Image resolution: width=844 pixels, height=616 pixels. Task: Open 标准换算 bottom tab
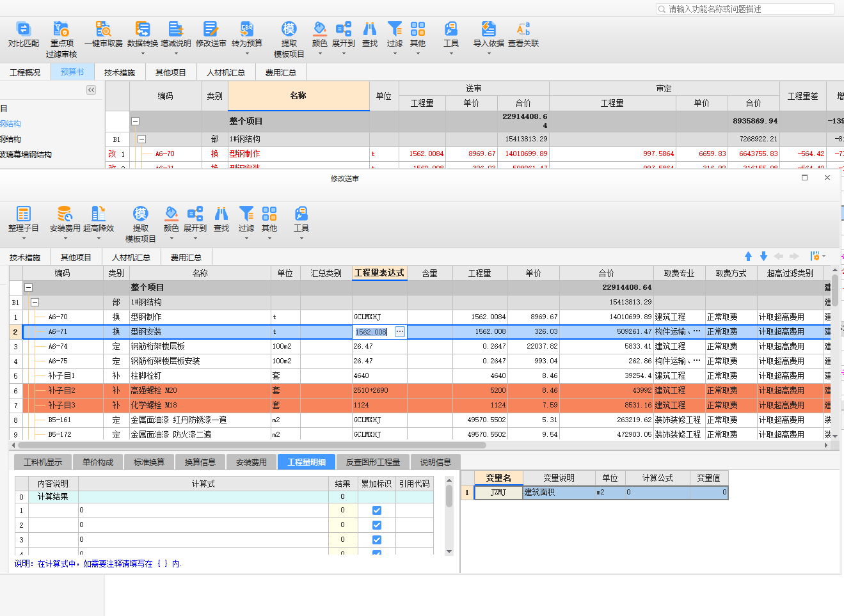(149, 462)
